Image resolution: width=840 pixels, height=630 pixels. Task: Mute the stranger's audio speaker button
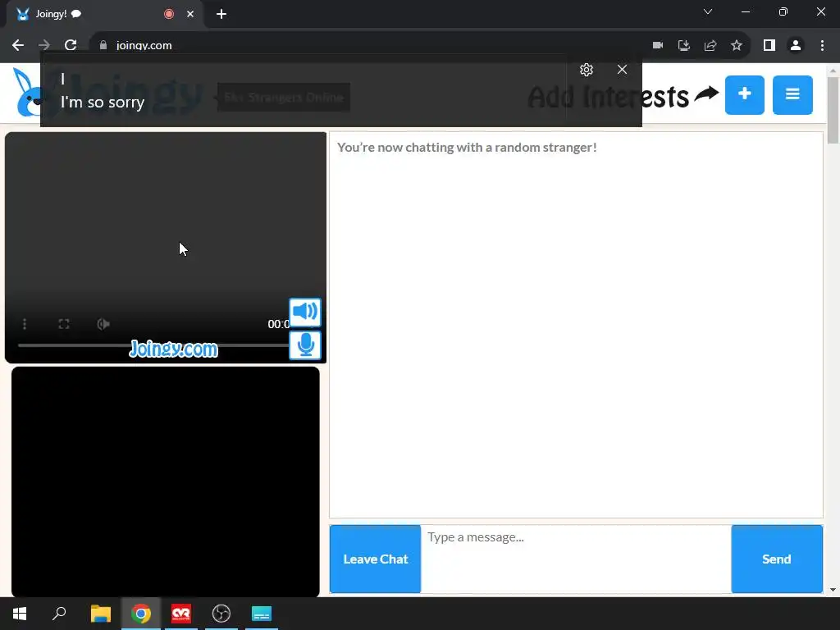pos(305,312)
